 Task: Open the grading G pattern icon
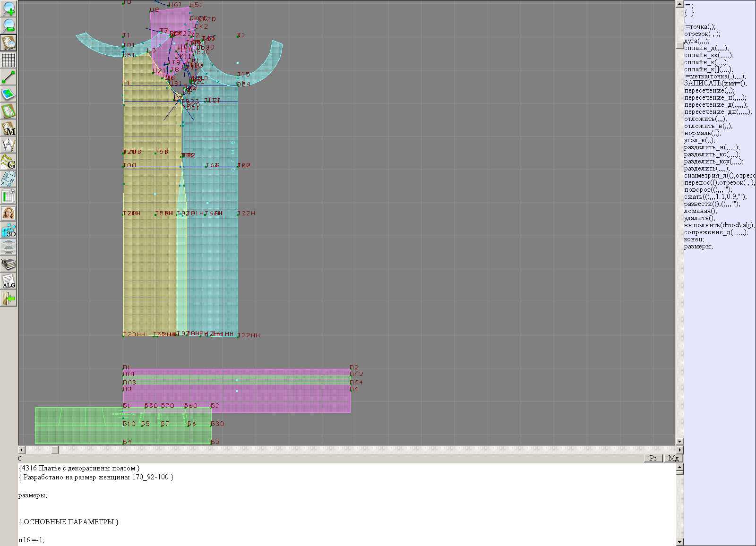(x=9, y=162)
